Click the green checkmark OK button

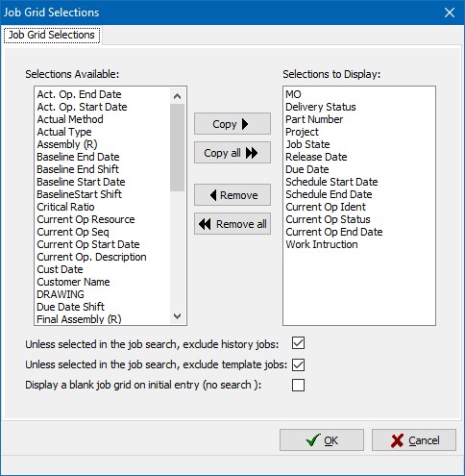click(x=322, y=440)
